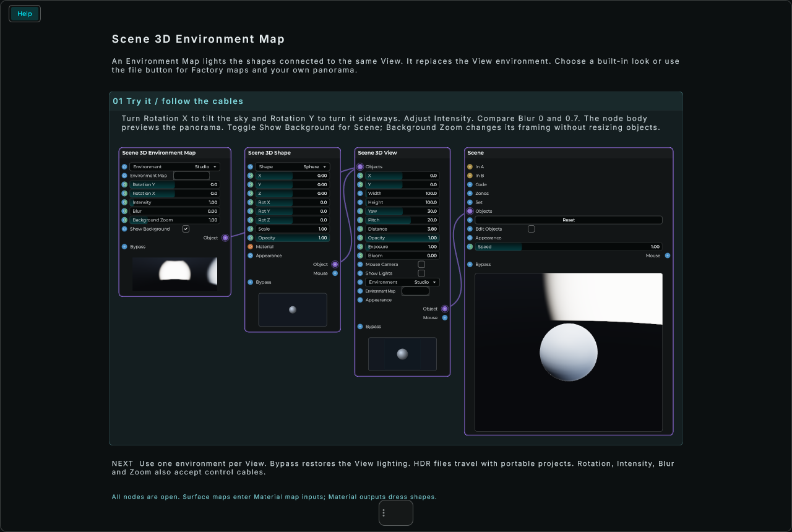Click the Material input port on Scene 3D Shape
Viewport: 792px width, 532px height.
(251, 247)
